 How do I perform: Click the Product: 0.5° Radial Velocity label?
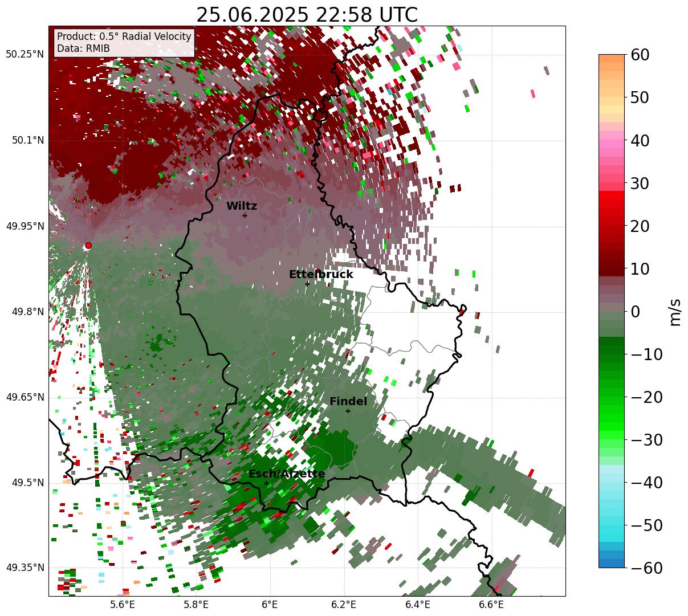(124, 36)
